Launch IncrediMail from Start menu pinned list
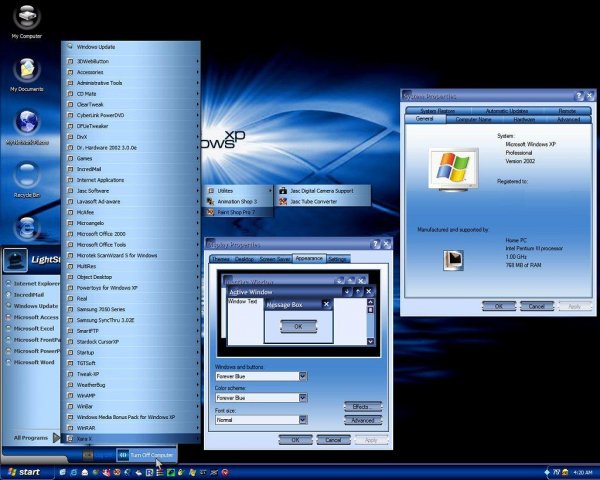 pos(25,295)
